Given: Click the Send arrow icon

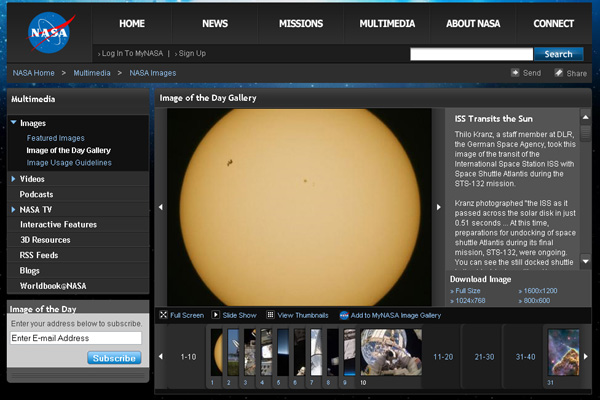Looking at the screenshot, I should (515, 73).
